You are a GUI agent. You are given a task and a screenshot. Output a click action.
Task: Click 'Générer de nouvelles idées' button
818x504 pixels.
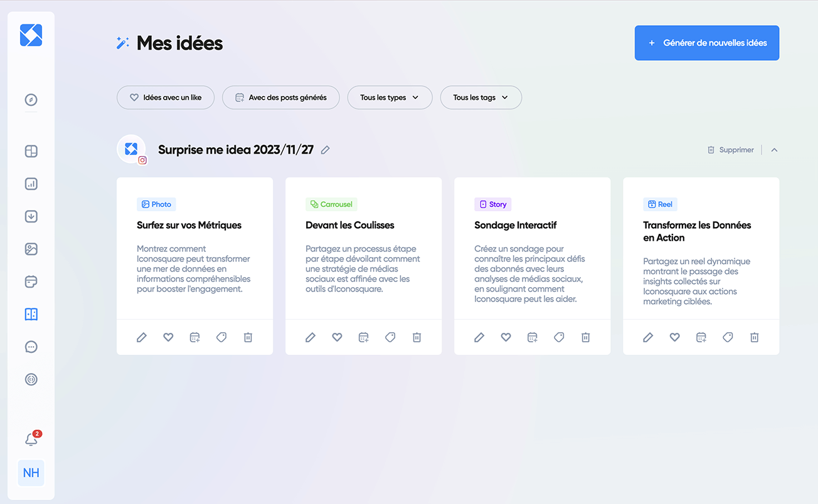[x=706, y=43]
